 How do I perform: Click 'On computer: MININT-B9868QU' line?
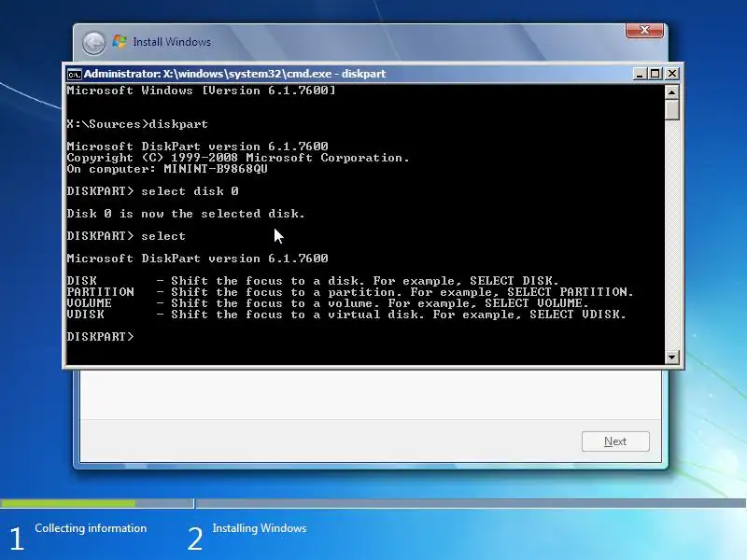point(167,169)
